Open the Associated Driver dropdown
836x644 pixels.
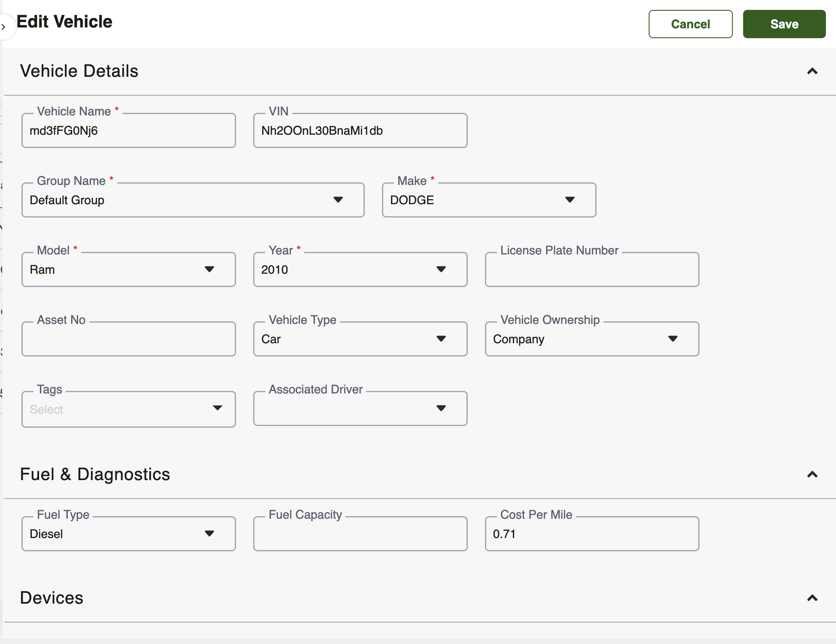360,408
